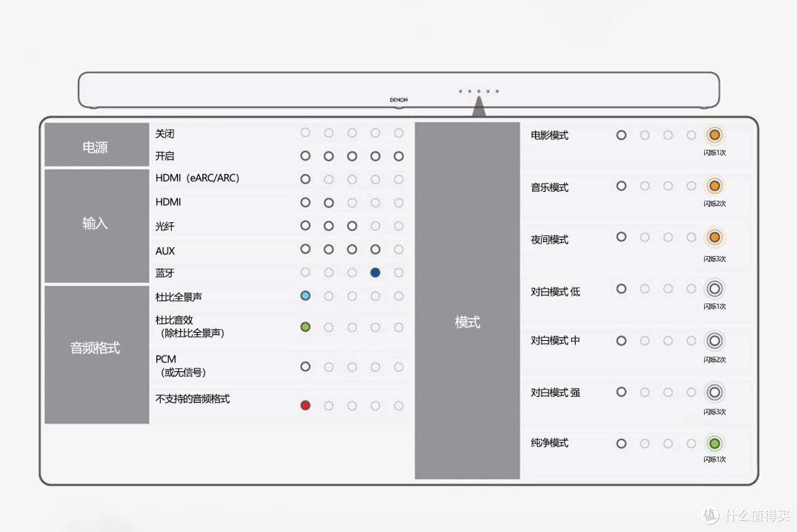This screenshot has width=797, height=532.
Task: Click the last lit LED in AUX row
Action: [x=375, y=249]
